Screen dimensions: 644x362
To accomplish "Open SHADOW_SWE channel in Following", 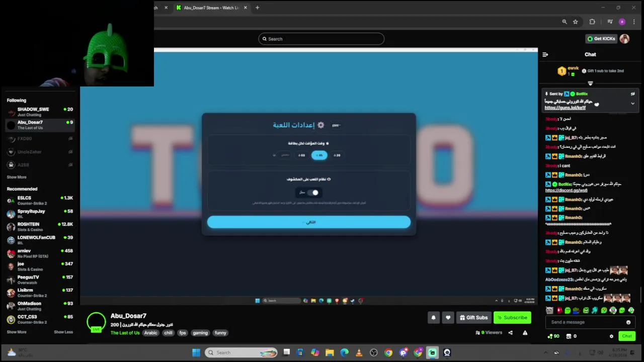I will (x=40, y=112).
